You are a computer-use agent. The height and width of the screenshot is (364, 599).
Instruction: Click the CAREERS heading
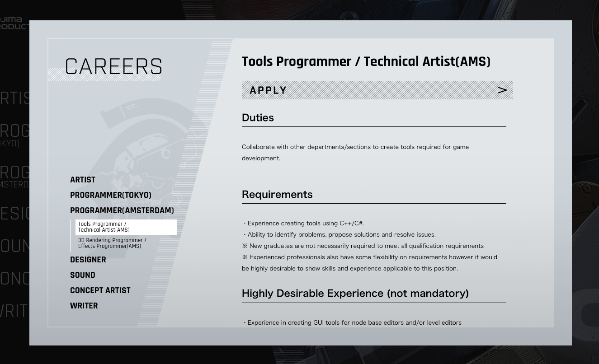point(113,67)
